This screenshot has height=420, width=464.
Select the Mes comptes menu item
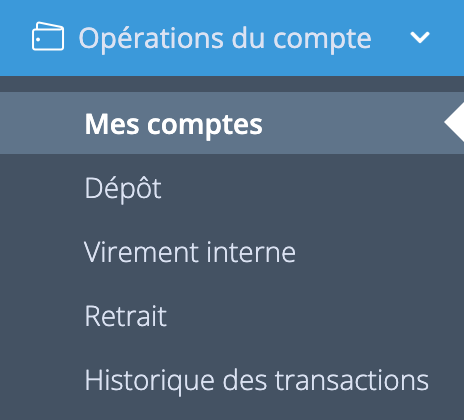pos(232,123)
